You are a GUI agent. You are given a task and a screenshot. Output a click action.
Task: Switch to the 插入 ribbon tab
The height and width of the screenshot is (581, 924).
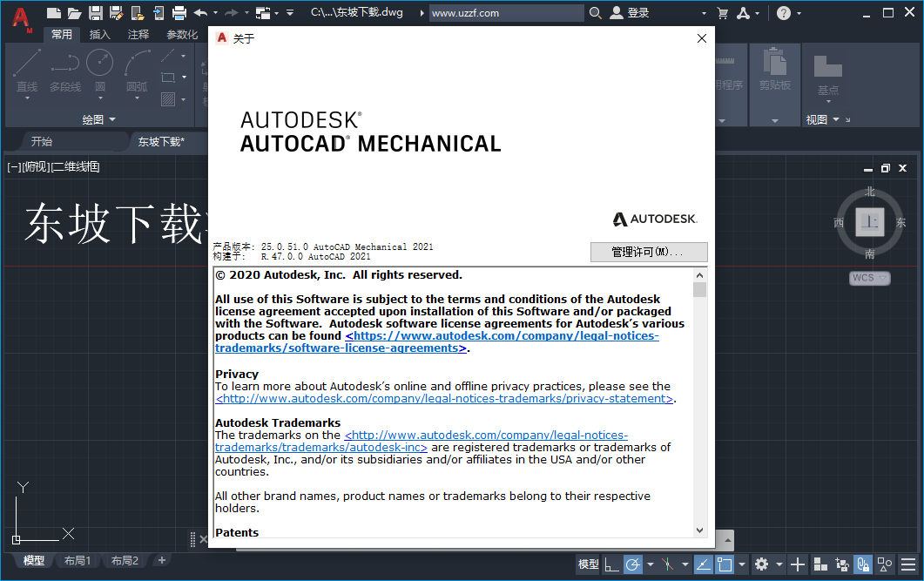click(x=99, y=34)
